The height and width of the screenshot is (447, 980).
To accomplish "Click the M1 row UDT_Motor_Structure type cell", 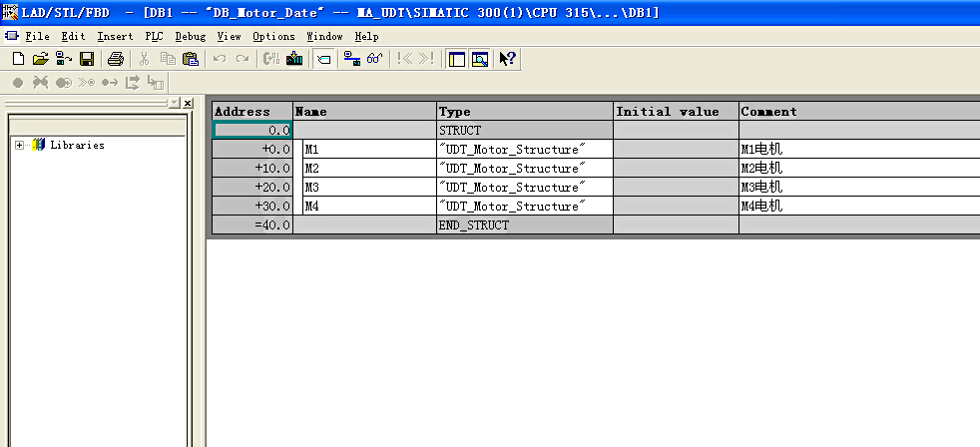I will [524, 150].
